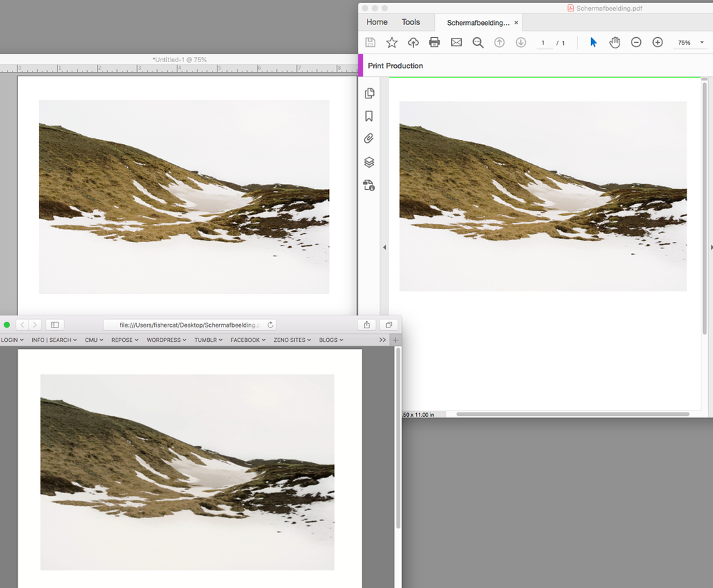This screenshot has width=713, height=588.
Task: Select the Selection arrow tool
Action: pos(592,42)
